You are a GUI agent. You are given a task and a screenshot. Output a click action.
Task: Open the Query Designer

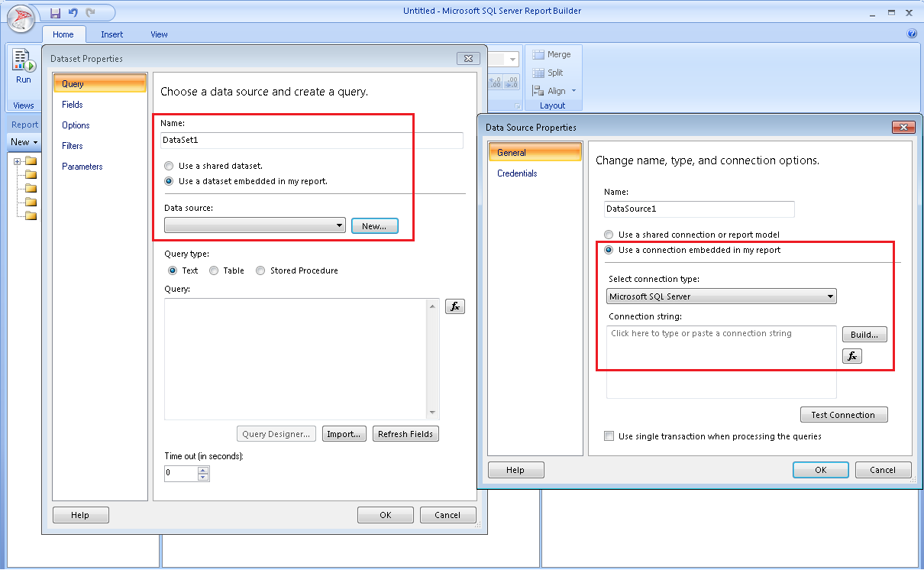coord(276,433)
